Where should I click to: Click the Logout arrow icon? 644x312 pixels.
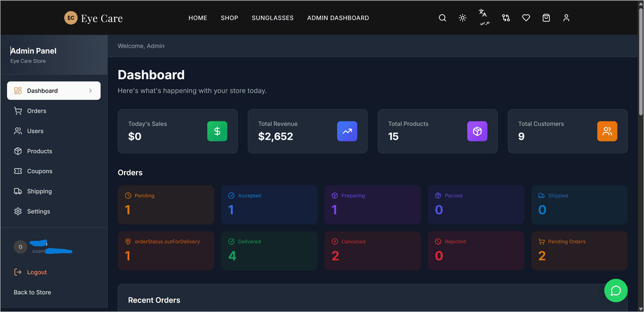18,272
